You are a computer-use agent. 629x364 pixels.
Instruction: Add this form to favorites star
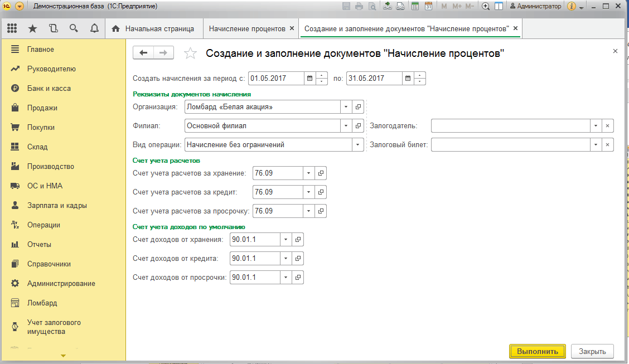190,53
